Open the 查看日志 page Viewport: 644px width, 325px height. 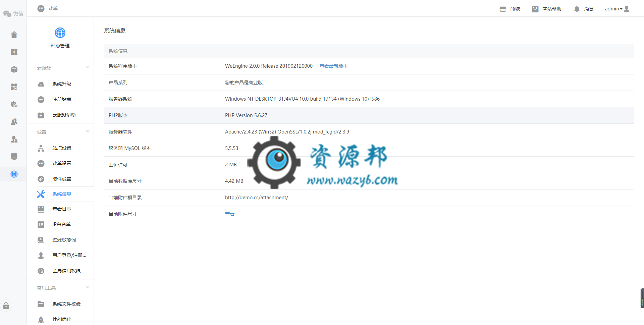point(62,209)
